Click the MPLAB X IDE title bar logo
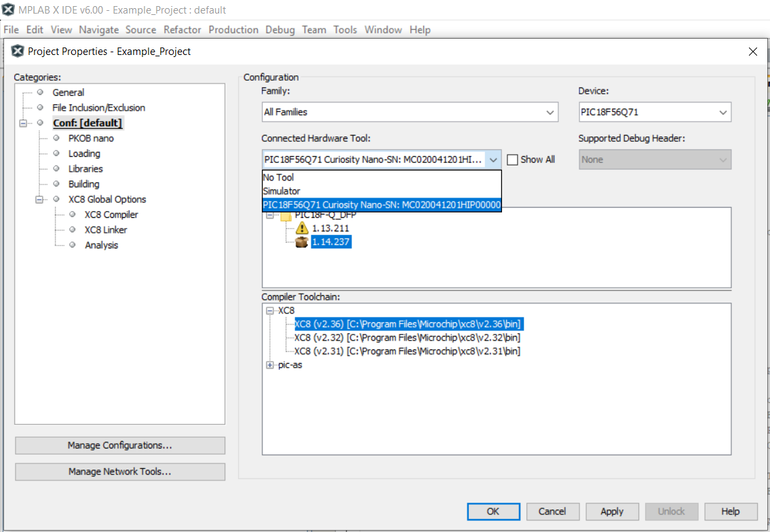 (9, 10)
